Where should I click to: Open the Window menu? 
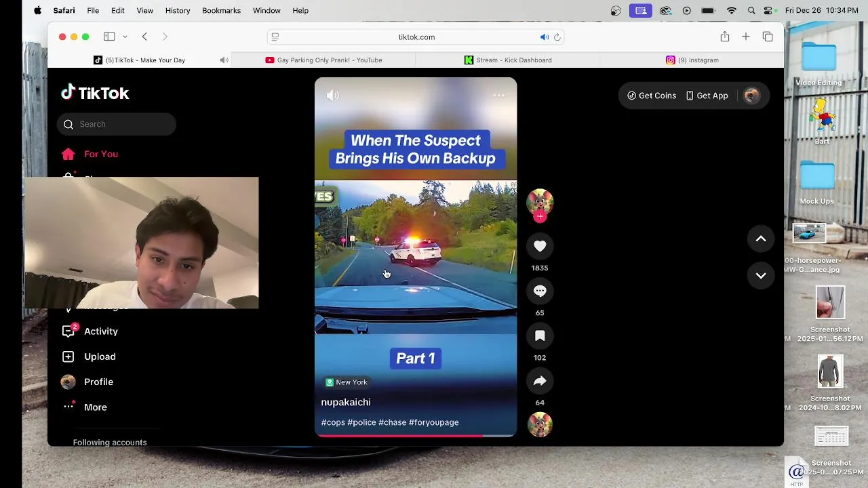pyautogui.click(x=267, y=10)
